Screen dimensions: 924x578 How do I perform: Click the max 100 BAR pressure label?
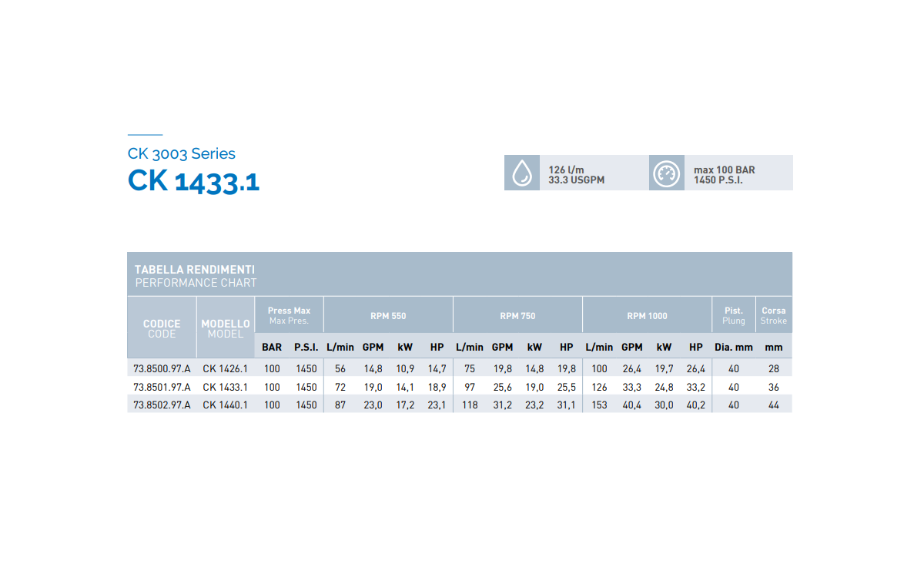click(x=724, y=170)
